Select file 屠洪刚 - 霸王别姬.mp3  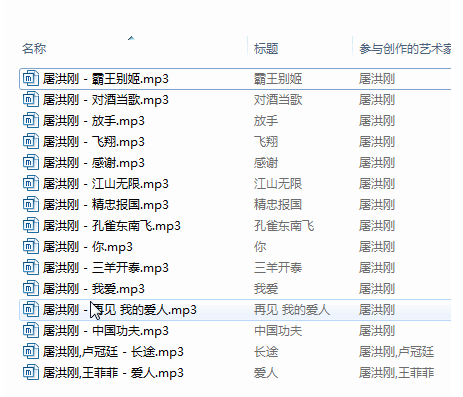(106, 79)
